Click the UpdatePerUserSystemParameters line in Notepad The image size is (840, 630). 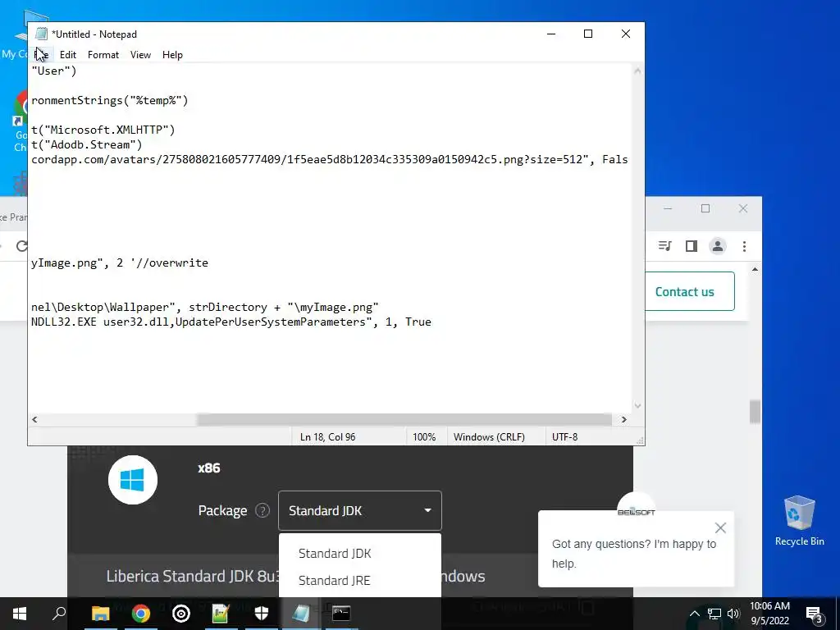(x=231, y=322)
